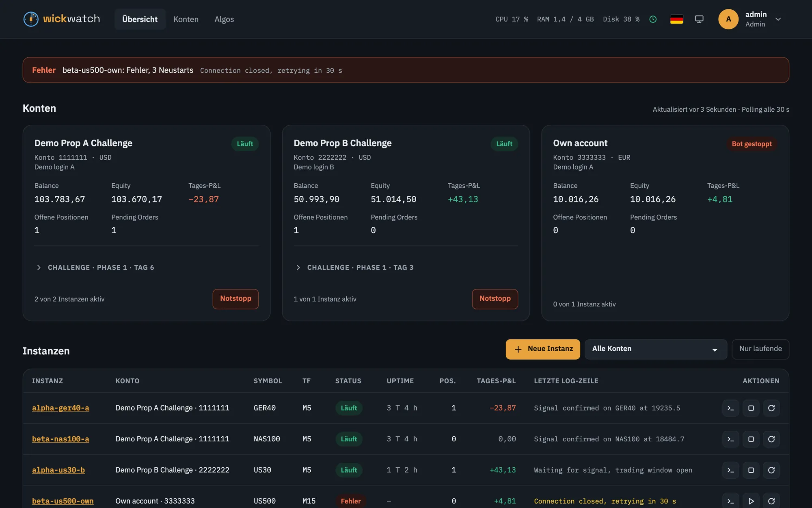Select the Own account card title
Image resolution: width=812 pixels, height=508 pixels.
[580, 143]
